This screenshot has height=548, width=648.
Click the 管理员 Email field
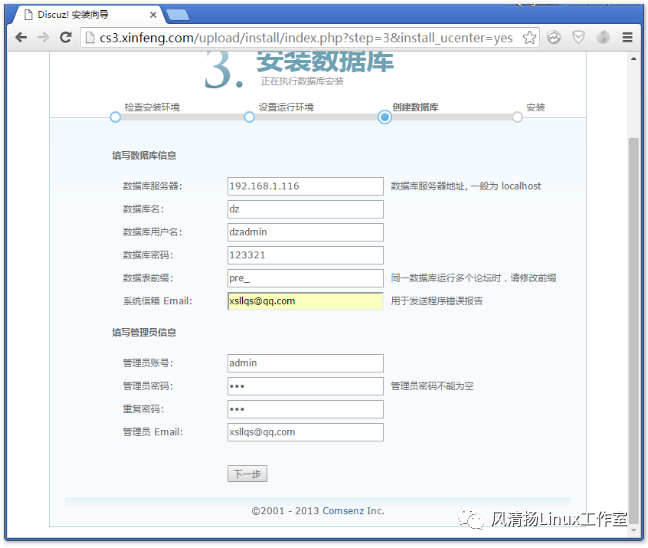(305, 432)
